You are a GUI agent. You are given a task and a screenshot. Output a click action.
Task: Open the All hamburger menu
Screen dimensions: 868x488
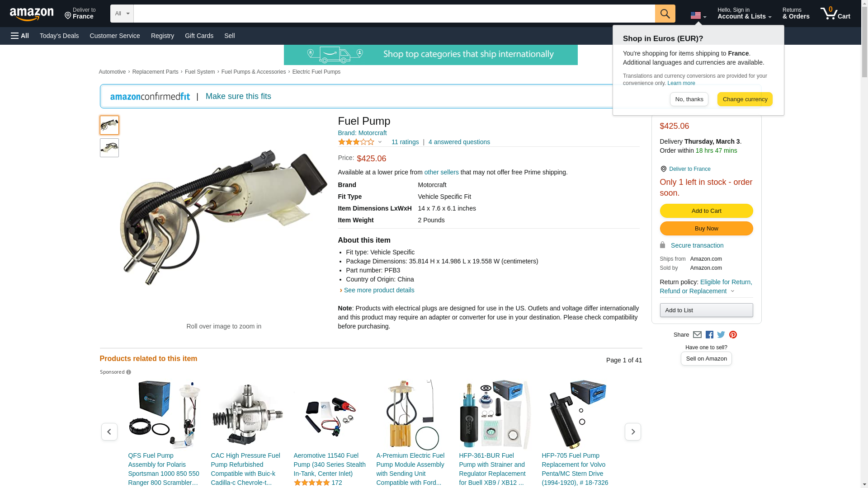click(20, 36)
